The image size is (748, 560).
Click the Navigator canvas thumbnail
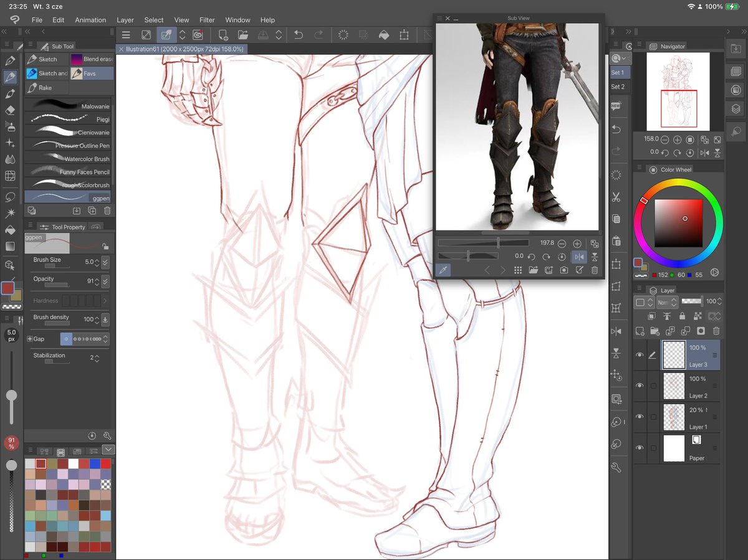678,92
